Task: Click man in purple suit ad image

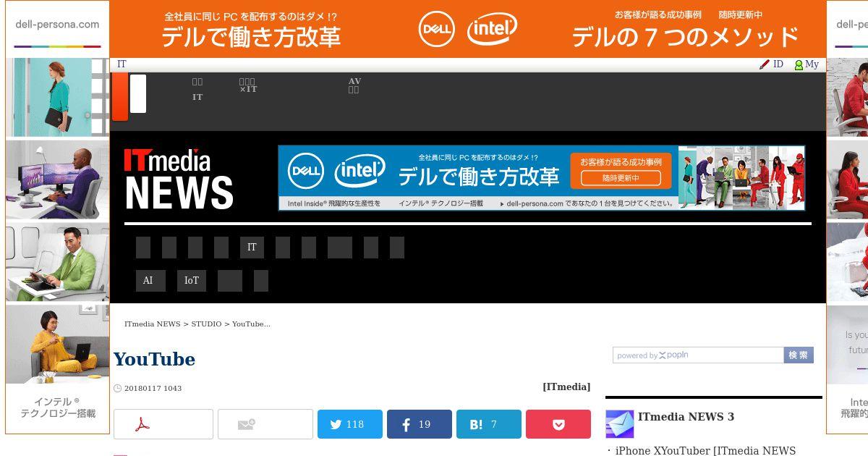Action: point(58,180)
